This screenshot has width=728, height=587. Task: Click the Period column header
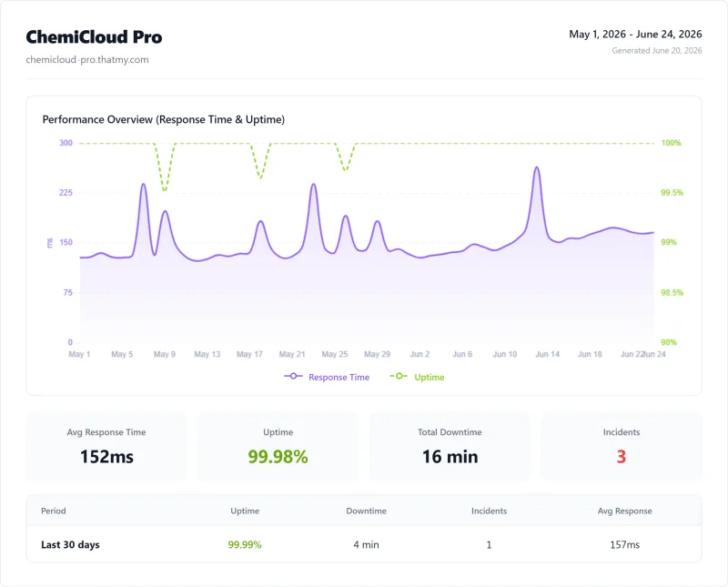click(54, 511)
